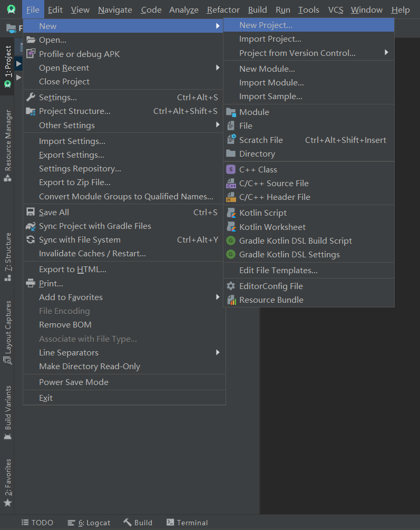Open the 1: Project side tab
The image size is (420, 530).
click(x=7, y=66)
